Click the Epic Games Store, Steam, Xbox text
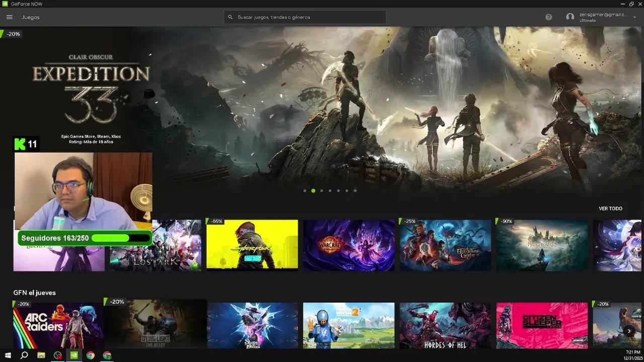The image size is (644, 362). [91, 136]
